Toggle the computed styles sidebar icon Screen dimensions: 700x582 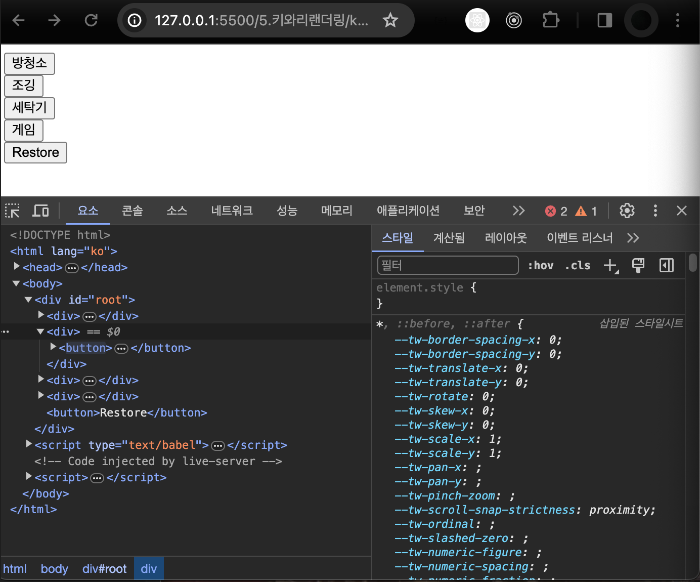pos(666,266)
